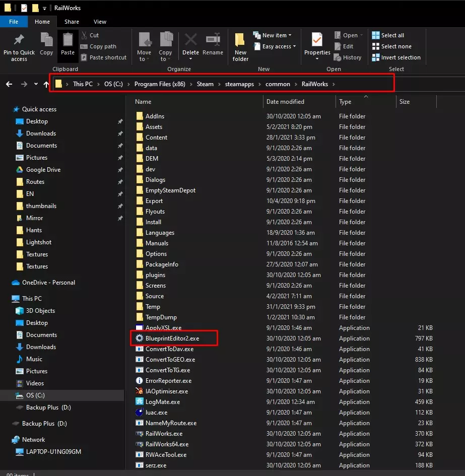Click steamapps in the address path
The width and height of the screenshot is (465, 476).
click(x=239, y=84)
